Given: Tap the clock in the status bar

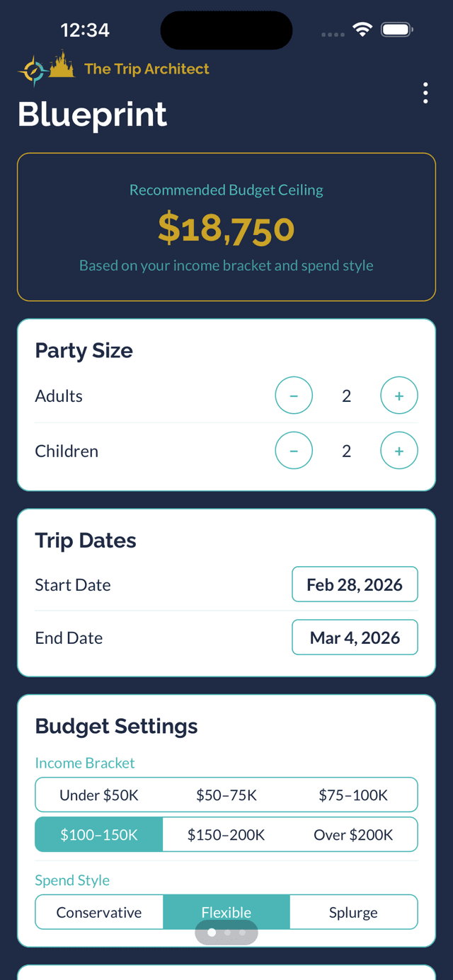Looking at the screenshot, I should click(x=86, y=30).
